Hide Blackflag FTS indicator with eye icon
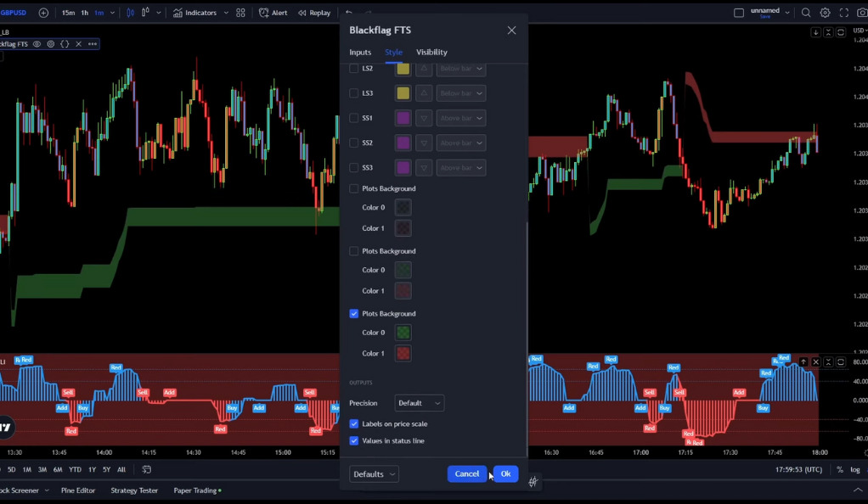Screen dimensions: 868x504 coord(37,44)
